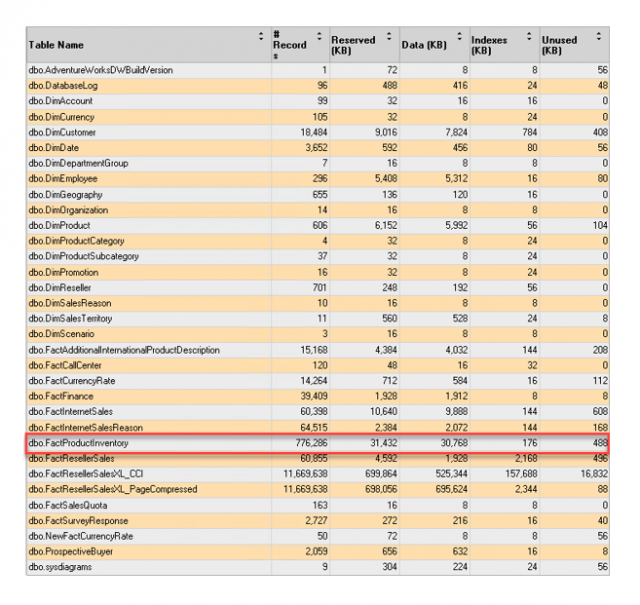The image size is (640, 605).
Task: Click the 699,864 reserved KB cell
Action: click(x=377, y=473)
